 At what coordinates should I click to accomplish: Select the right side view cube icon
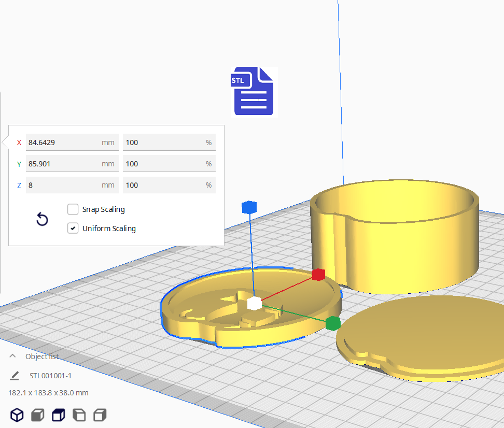click(100, 415)
